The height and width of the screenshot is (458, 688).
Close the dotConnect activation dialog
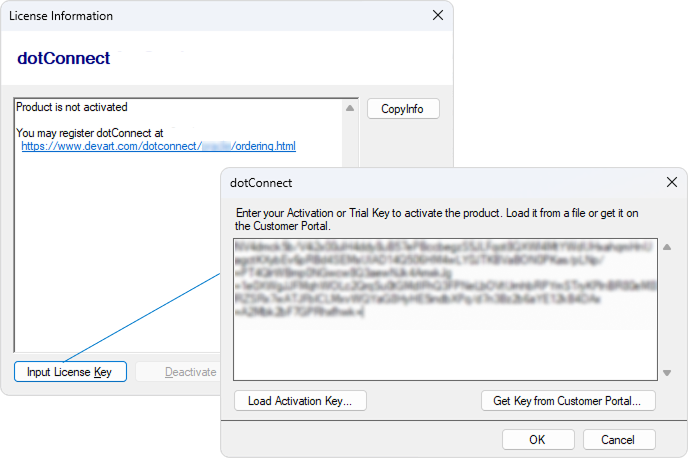(x=671, y=183)
